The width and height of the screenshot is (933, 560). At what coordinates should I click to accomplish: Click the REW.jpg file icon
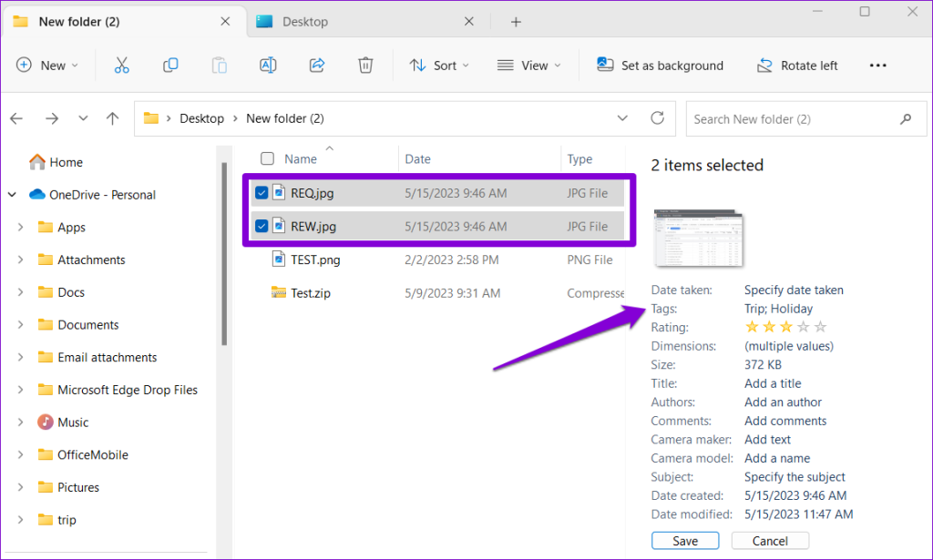[279, 226]
